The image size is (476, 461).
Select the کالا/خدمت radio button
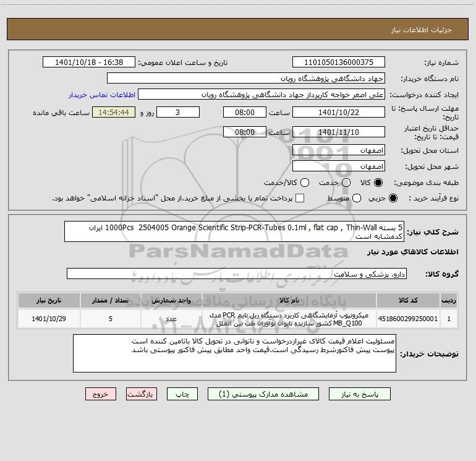[x=305, y=183]
